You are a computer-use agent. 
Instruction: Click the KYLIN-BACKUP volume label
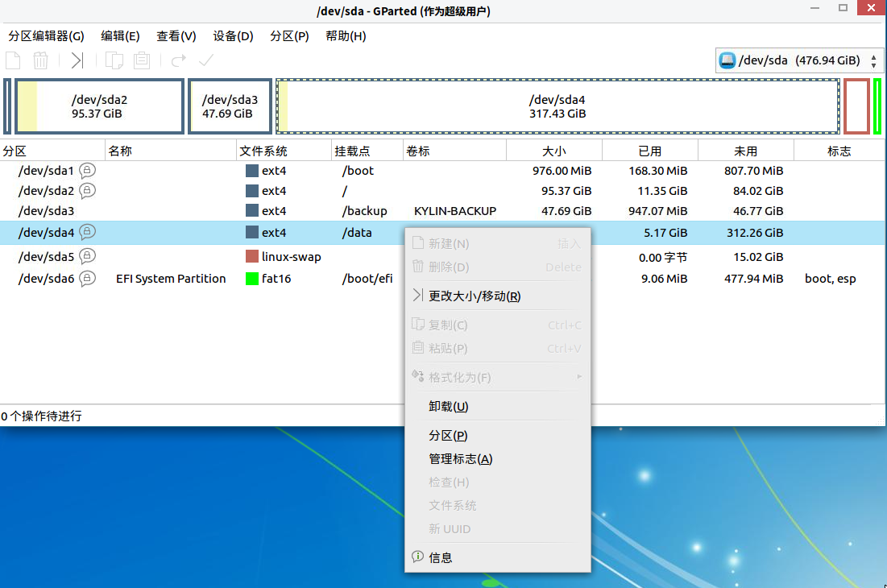455,211
